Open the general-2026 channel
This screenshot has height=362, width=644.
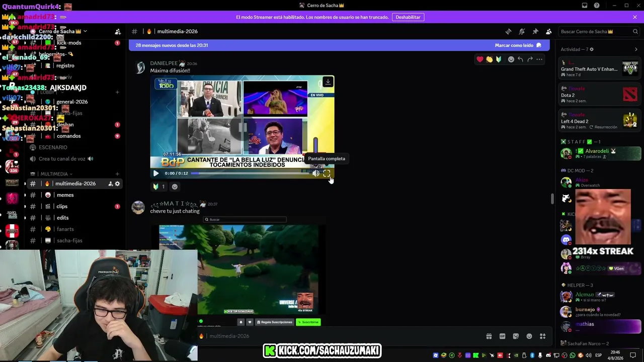[x=72, y=102]
